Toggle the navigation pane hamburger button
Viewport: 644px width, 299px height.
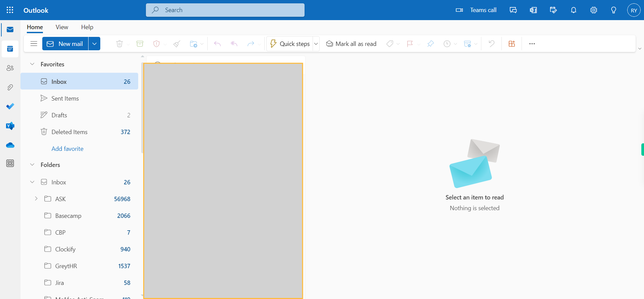click(x=34, y=44)
